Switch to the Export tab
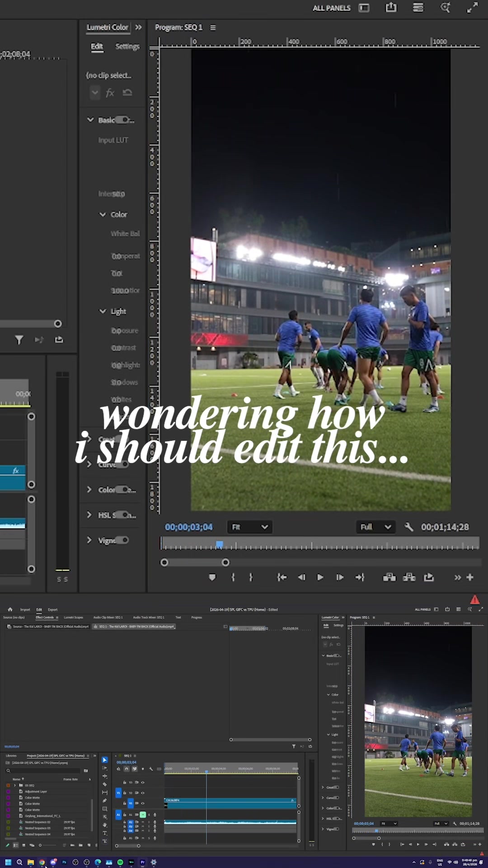The image size is (488, 868). point(52,609)
